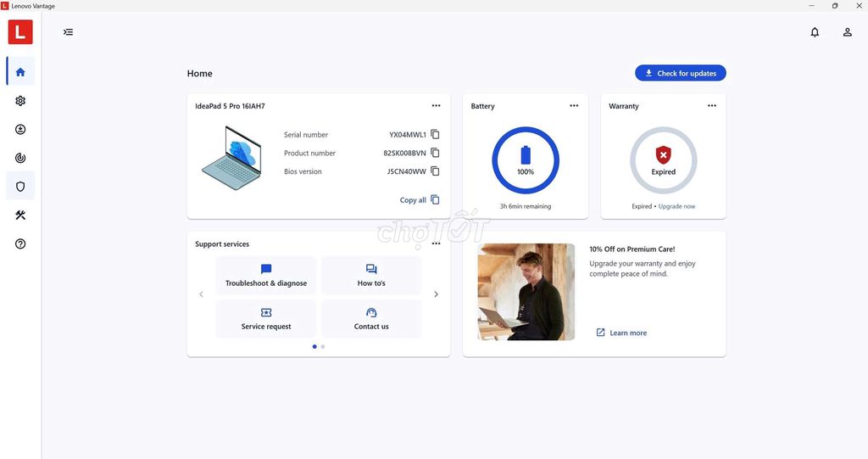Image resolution: width=868 pixels, height=459 pixels.
Task: Go to next Support services page arrow
Action: 436,294
